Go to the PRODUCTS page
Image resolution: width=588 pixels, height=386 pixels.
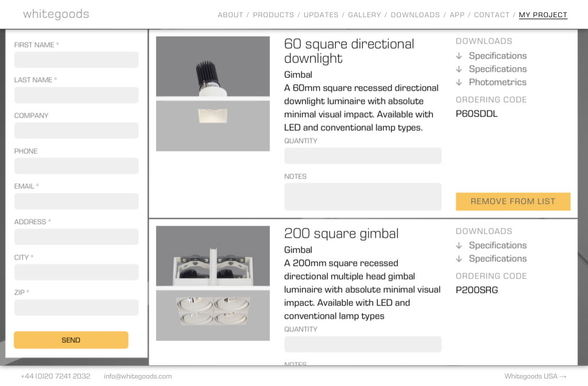tap(273, 15)
